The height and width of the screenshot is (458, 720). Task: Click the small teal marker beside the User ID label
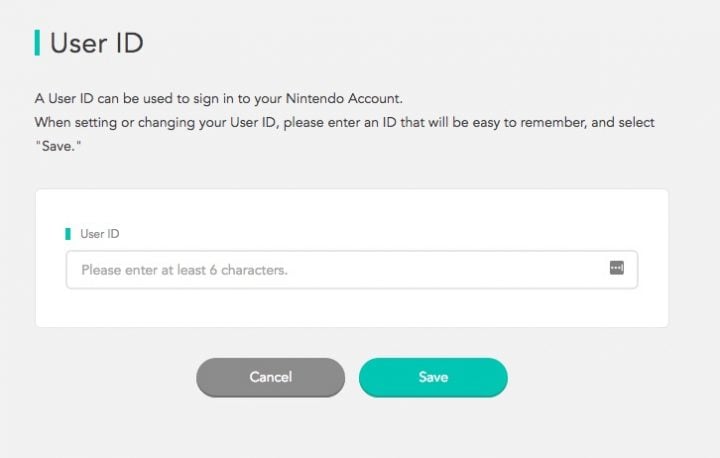coord(68,234)
